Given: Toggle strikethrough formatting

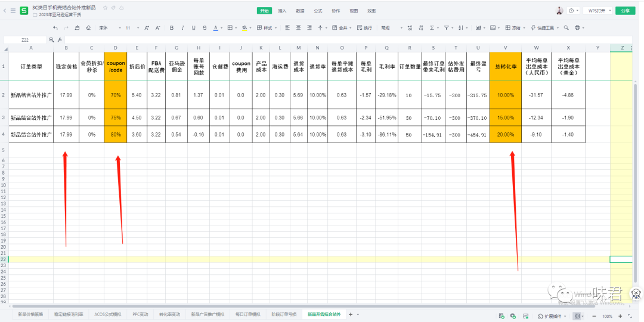Looking at the screenshot, I should point(205,28).
